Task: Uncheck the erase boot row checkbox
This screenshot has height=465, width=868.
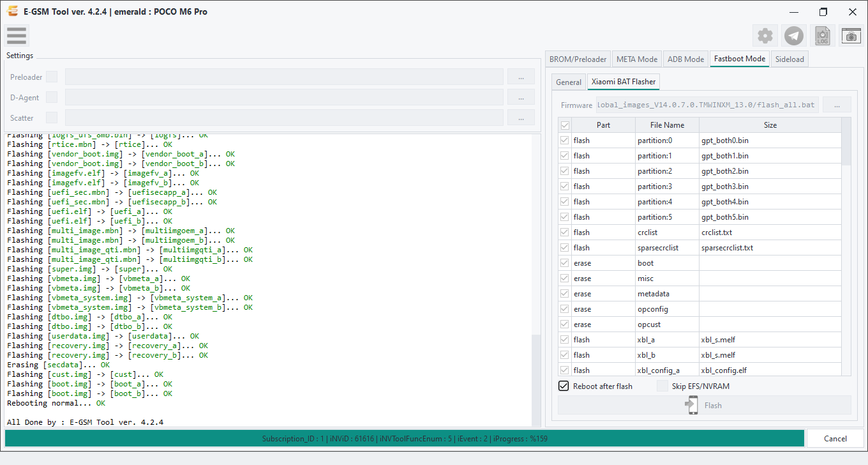Action: tap(565, 263)
